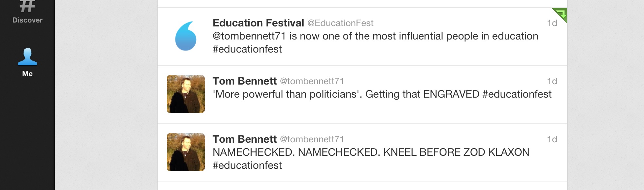Open the Education Festival display name
This screenshot has height=190, width=644.
point(258,23)
